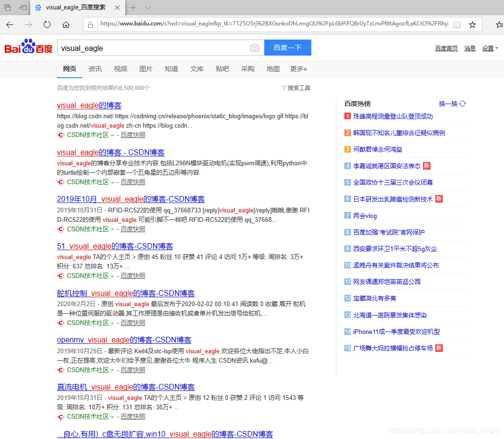Image resolution: width=504 pixels, height=439 pixels.
Task: Expand CSDN技术社区 arrow under openmv result
Action: (x=112, y=370)
